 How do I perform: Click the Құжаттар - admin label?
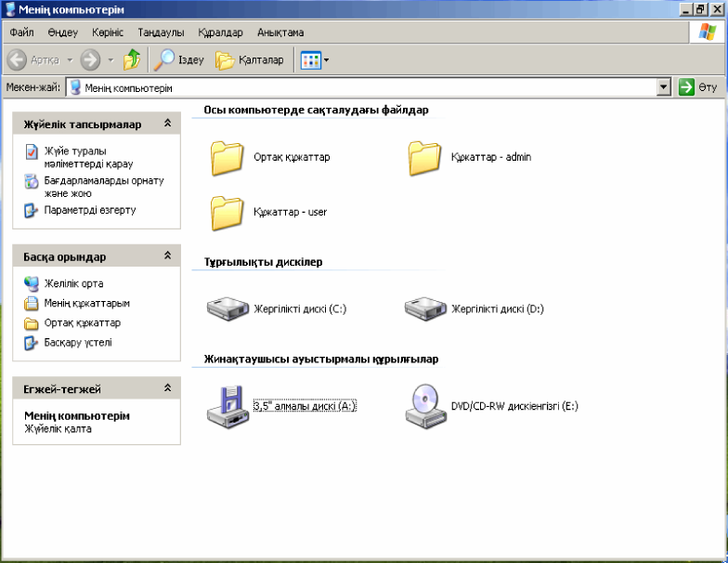[491, 157]
